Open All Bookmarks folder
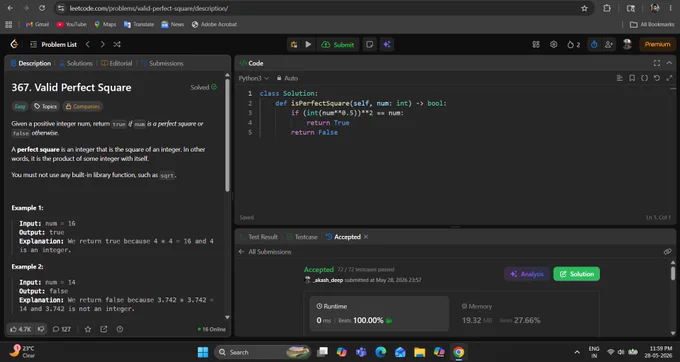Image resolution: width=680 pixels, height=362 pixels. click(x=652, y=24)
